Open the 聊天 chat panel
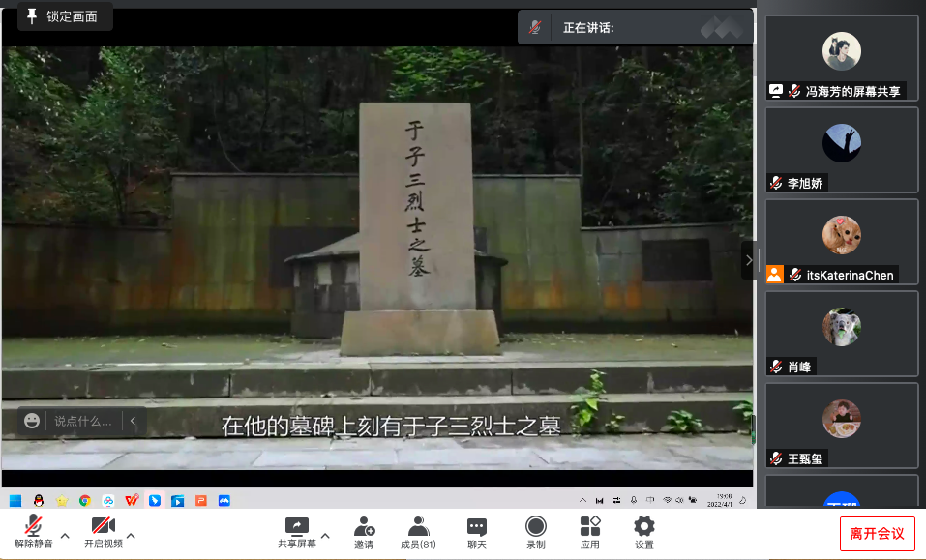 476,532
